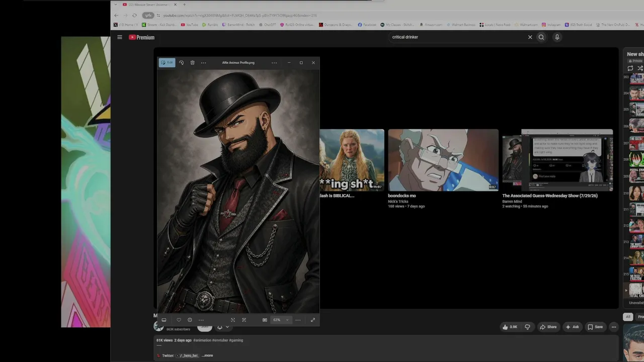The width and height of the screenshot is (644, 362).
Task: Reload the page in the browser
Action: click(x=134, y=16)
